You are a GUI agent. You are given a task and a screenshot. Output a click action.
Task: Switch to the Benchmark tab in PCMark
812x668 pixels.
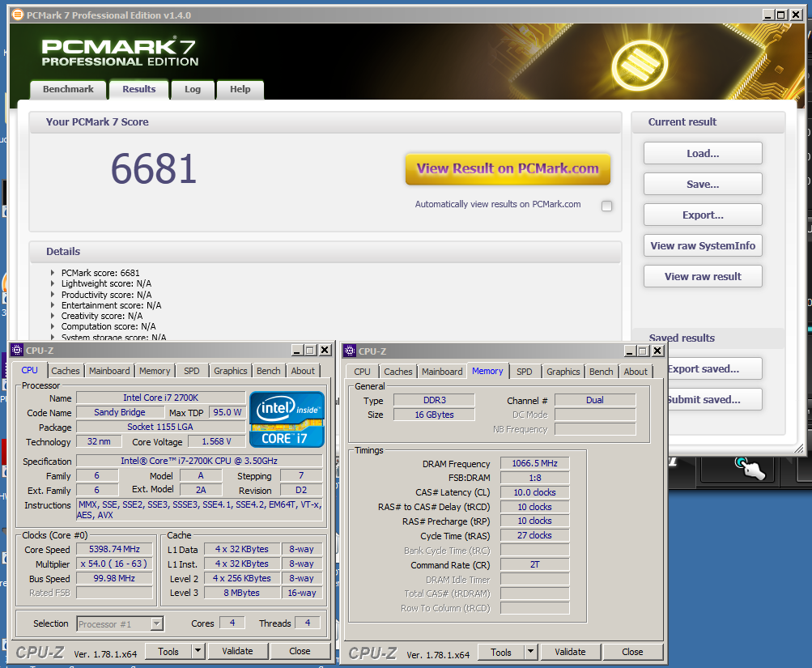point(68,89)
